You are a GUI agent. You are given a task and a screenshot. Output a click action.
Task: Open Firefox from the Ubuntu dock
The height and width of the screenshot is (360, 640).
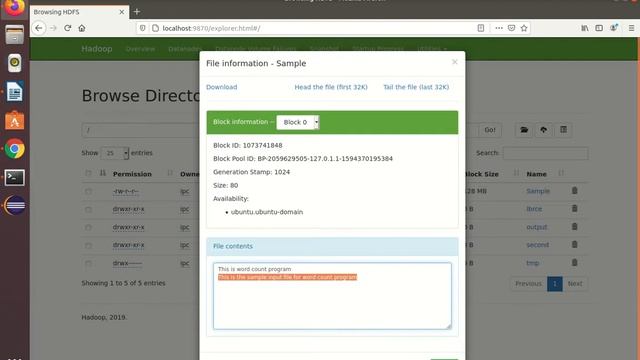point(14,7)
